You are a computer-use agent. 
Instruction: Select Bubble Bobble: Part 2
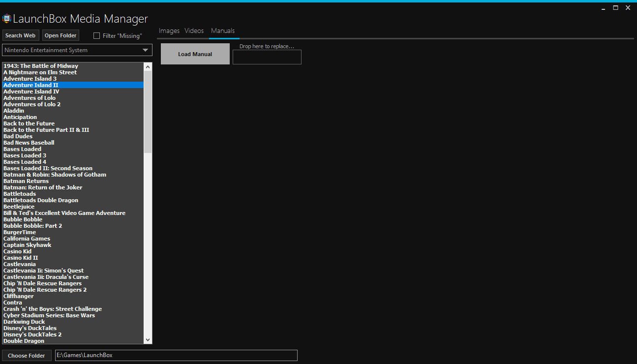[73, 226]
